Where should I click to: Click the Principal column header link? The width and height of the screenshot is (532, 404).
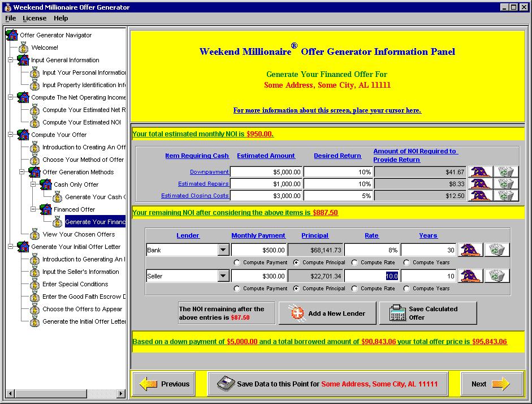pyautogui.click(x=315, y=235)
